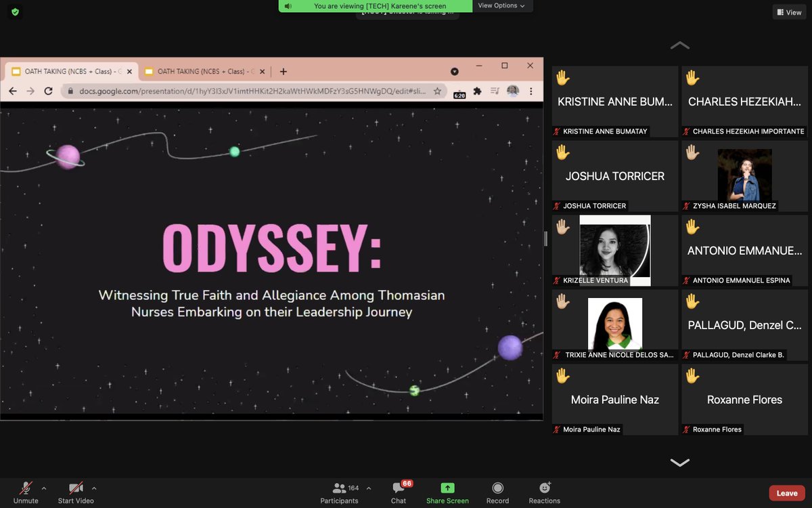Click browser forward arrow
812x508 pixels.
tap(30, 91)
